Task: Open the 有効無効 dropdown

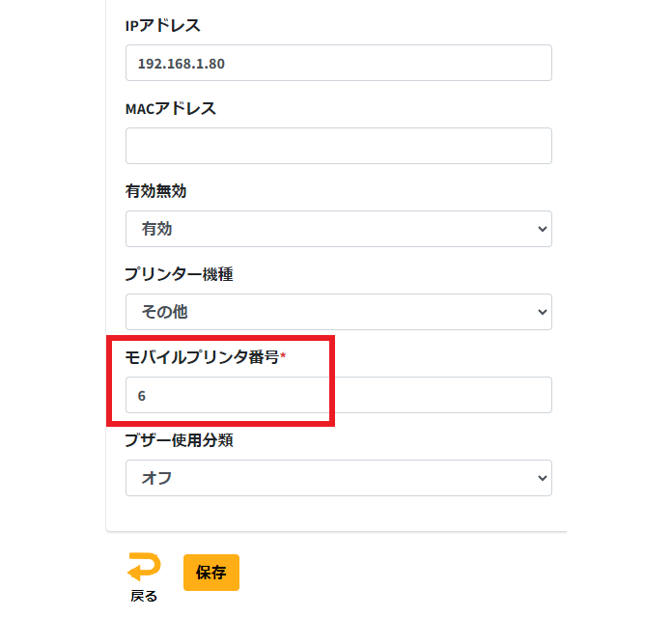Action: click(x=338, y=229)
